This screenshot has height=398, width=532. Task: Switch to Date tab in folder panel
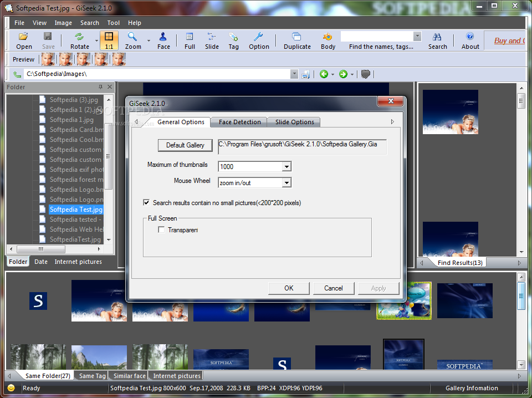coord(40,262)
